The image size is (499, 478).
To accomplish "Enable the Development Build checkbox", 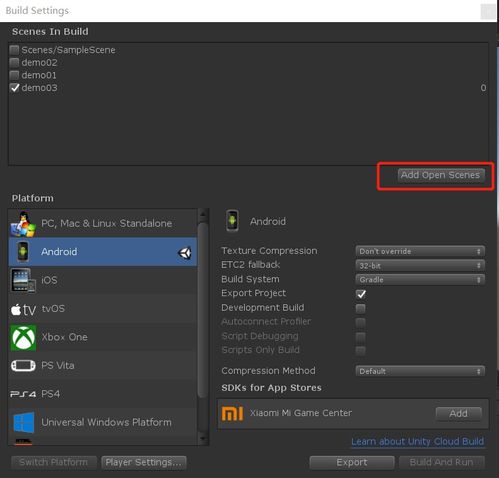I will coord(360,308).
